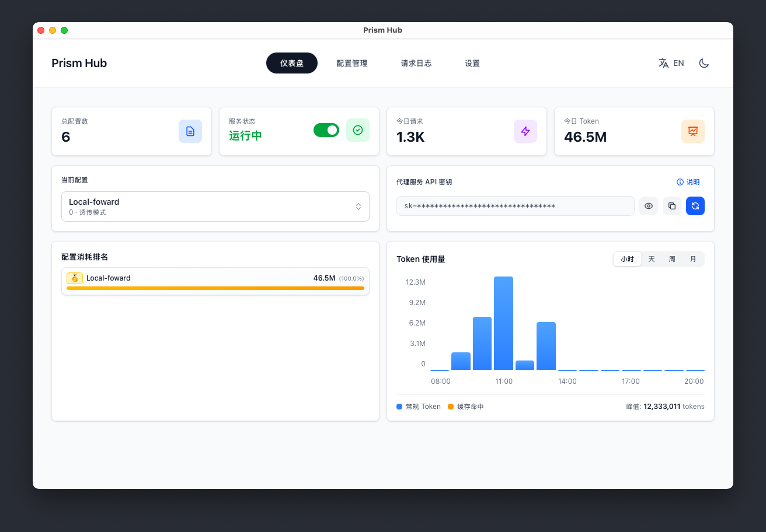Copy the API key with copy icon
Screen dimensions: 766x532
[x=671, y=206]
